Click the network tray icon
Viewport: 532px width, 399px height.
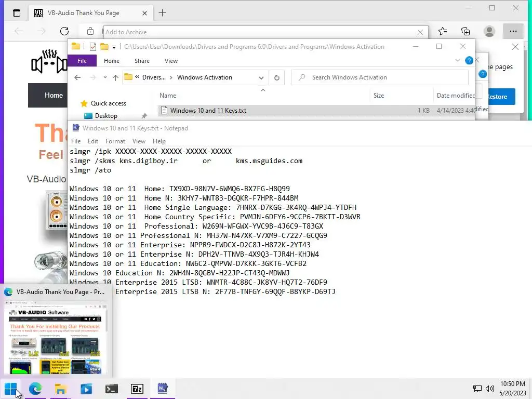click(x=477, y=389)
